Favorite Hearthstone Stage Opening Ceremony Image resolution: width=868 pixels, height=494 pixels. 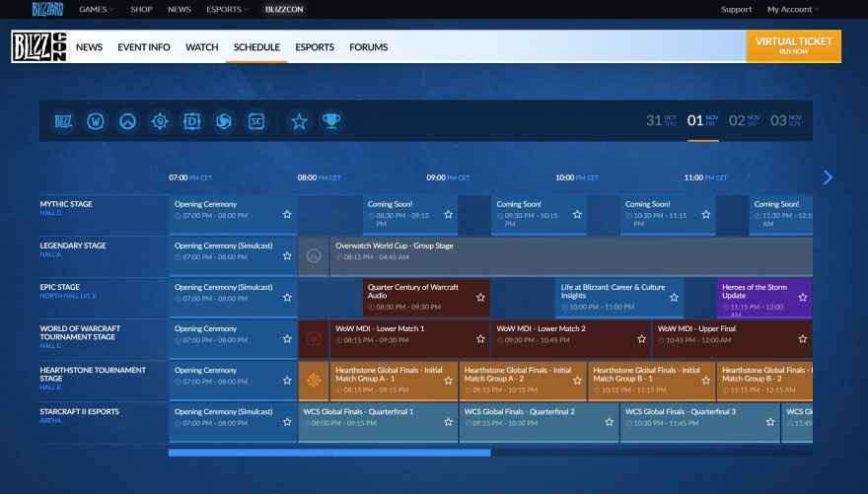(x=287, y=380)
